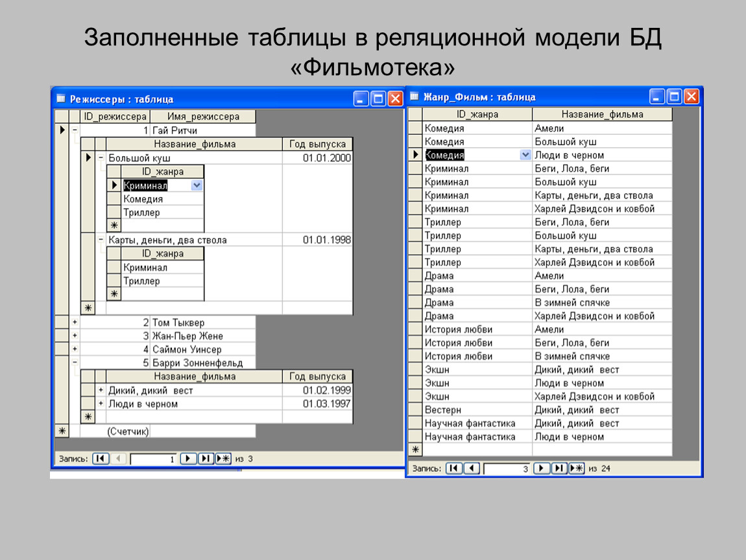Select the Название_фильма column header in Жанр_Фильм
Image resolution: width=746 pixels, height=560 pixels.
(602, 115)
